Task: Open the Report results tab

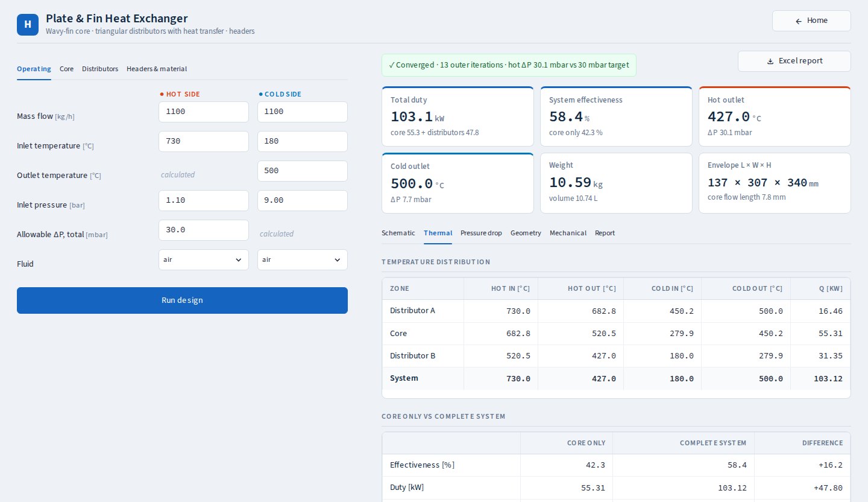Action: [x=605, y=233]
